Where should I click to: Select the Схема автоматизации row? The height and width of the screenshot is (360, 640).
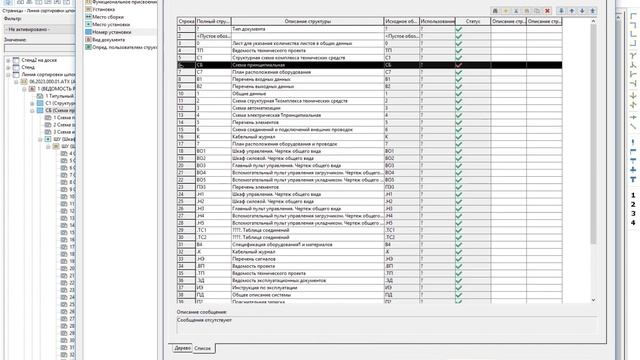tap(369, 108)
